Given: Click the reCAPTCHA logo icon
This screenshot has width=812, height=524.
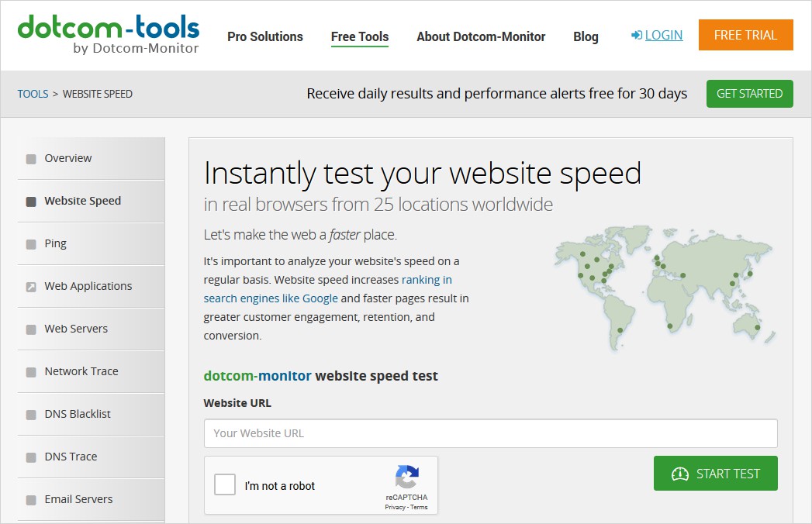Looking at the screenshot, I should (406, 477).
